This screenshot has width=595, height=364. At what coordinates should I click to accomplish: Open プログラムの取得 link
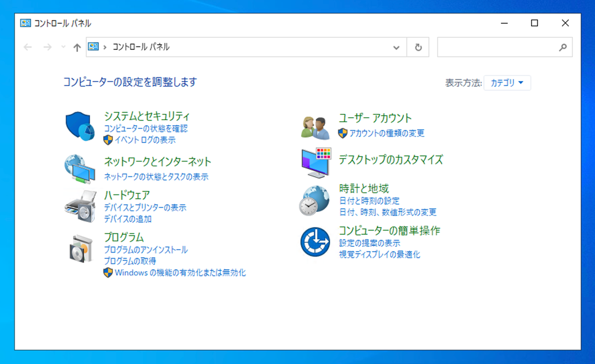coord(130,261)
